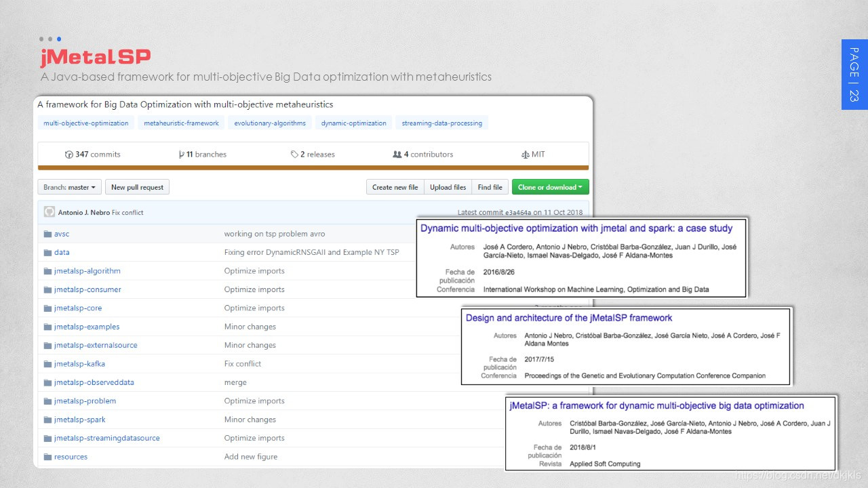Click the jmetalsp-kafka folder icon
The image size is (868, 488).
tap(47, 364)
